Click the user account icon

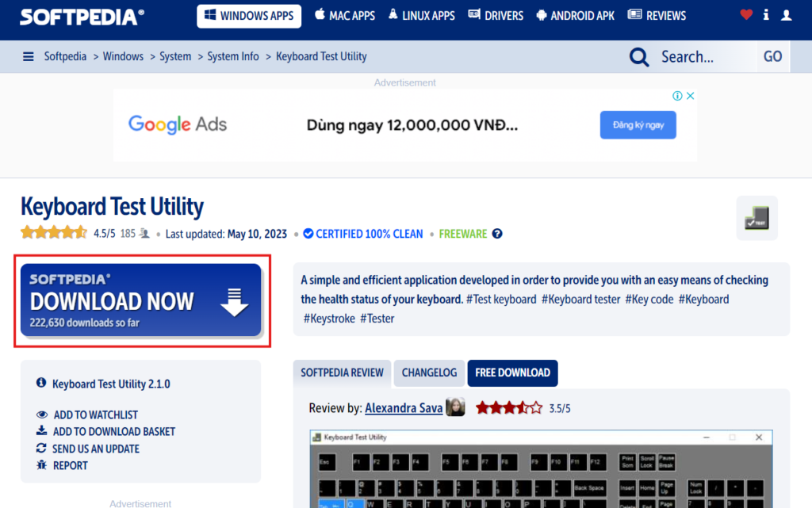point(787,15)
